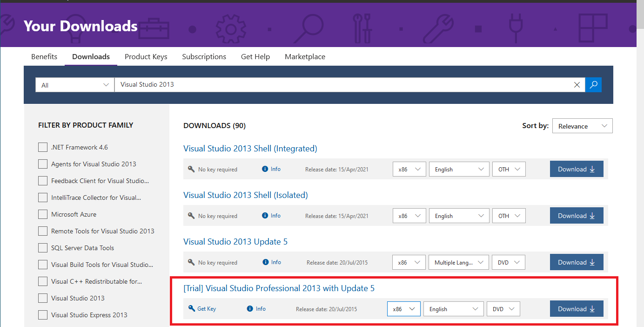Open the Get Help tab
Image resolution: width=644 pixels, height=327 pixels.
(255, 56)
